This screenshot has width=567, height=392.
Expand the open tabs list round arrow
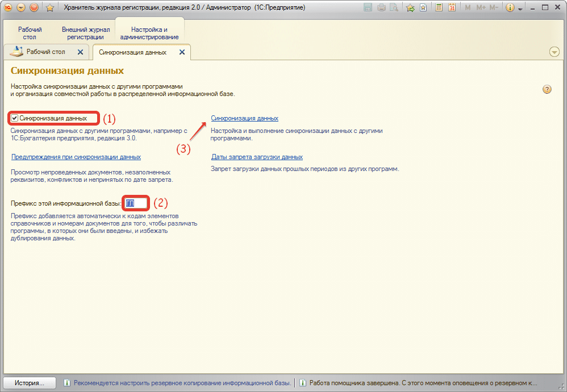pos(555,52)
